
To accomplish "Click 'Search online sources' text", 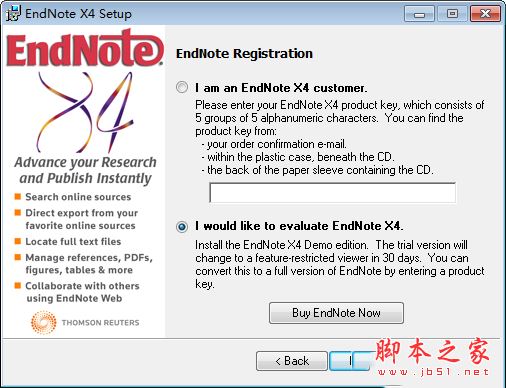I will tap(78, 197).
